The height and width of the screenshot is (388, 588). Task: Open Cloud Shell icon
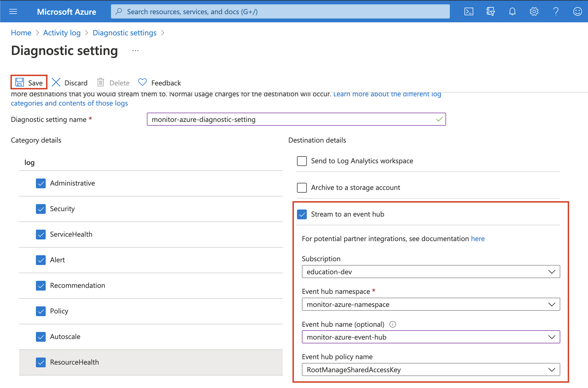[x=469, y=11]
